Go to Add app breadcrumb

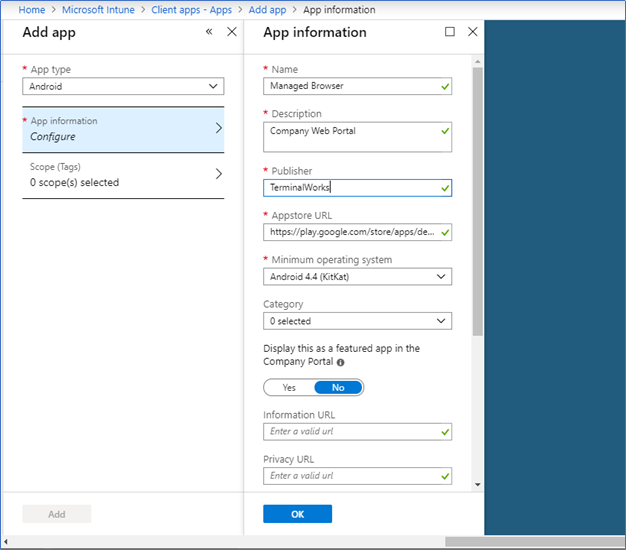point(267,10)
